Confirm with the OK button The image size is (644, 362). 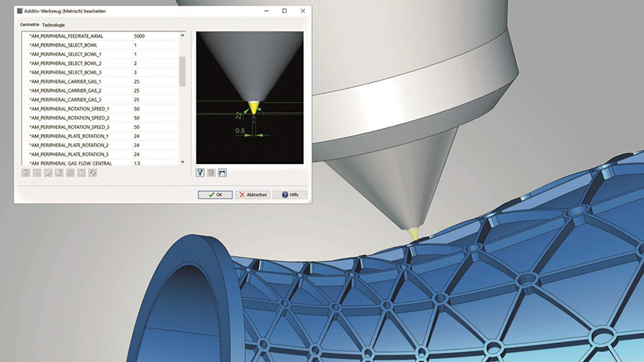[215, 195]
